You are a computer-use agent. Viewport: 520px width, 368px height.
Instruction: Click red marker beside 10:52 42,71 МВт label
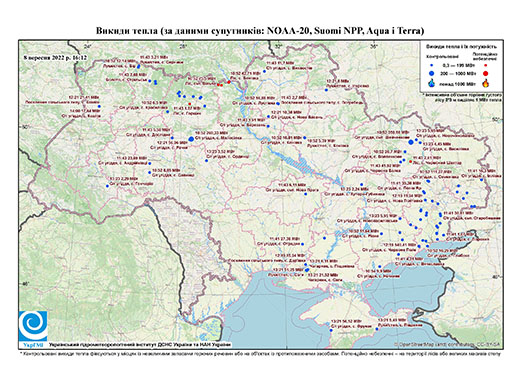(229, 82)
